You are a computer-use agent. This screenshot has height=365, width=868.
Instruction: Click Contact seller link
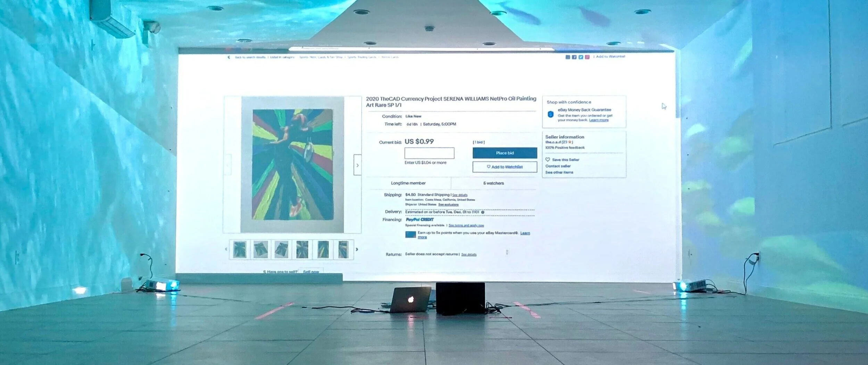558,166
